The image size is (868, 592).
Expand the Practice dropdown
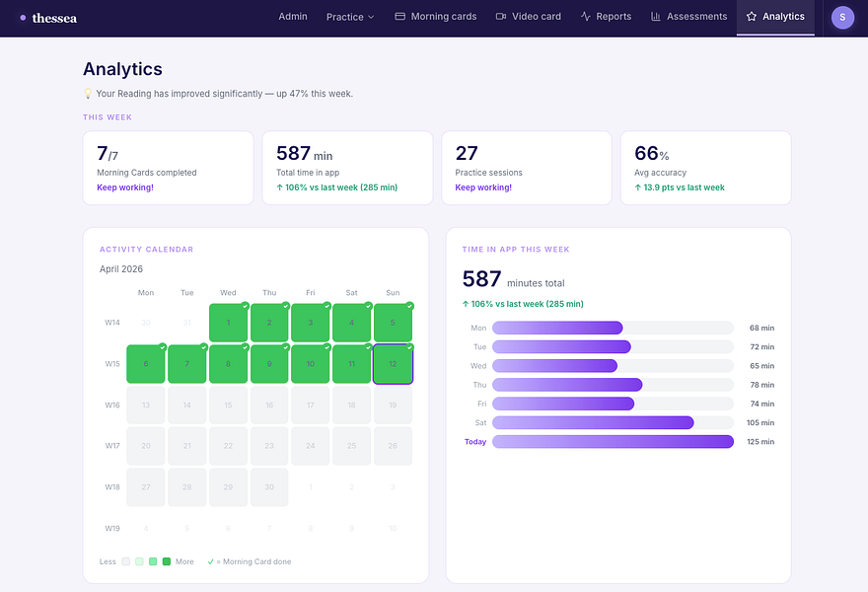click(350, 17)
